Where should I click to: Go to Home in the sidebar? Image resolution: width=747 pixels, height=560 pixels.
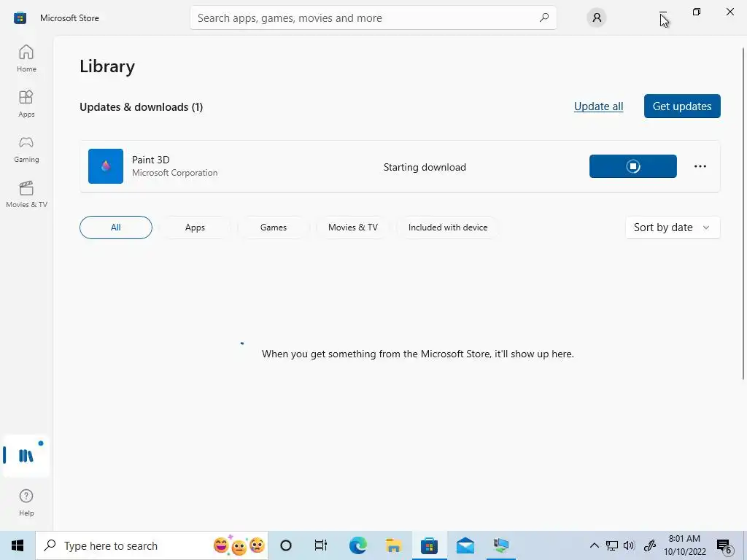pyautogui.click(x=26, y=58)
